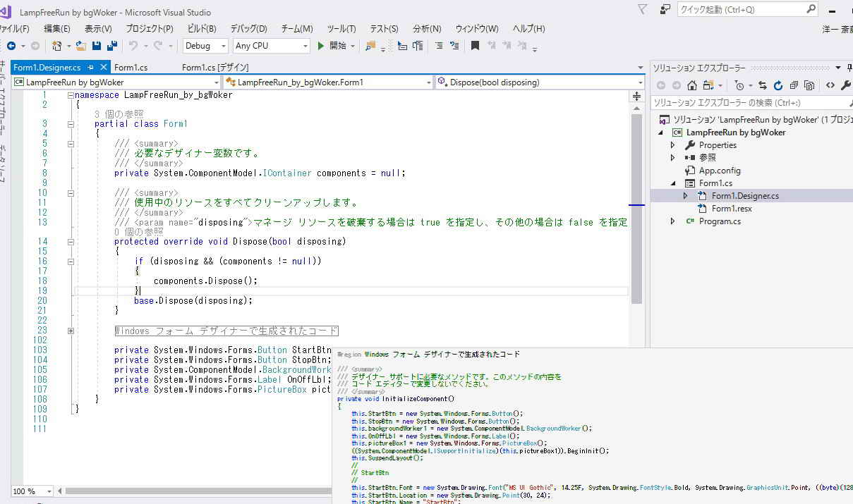This screenshot has width=853, height=504.
Task: Collapse all in Solution Explorer
Action: (794, 85)
